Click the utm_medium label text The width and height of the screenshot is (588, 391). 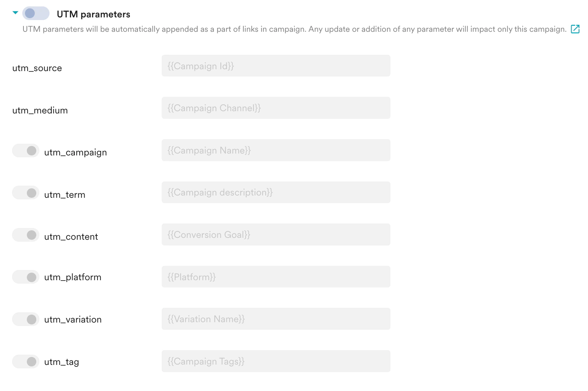point(40,110)
